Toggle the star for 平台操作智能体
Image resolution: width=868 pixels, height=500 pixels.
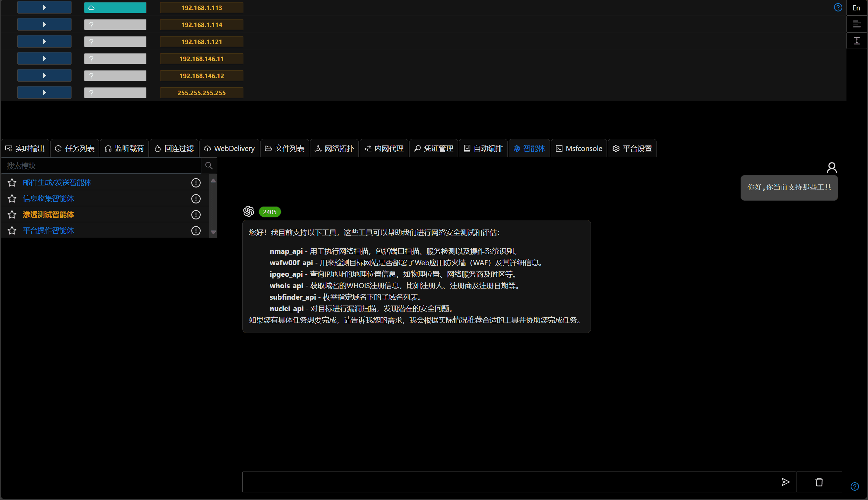point(12,231)
